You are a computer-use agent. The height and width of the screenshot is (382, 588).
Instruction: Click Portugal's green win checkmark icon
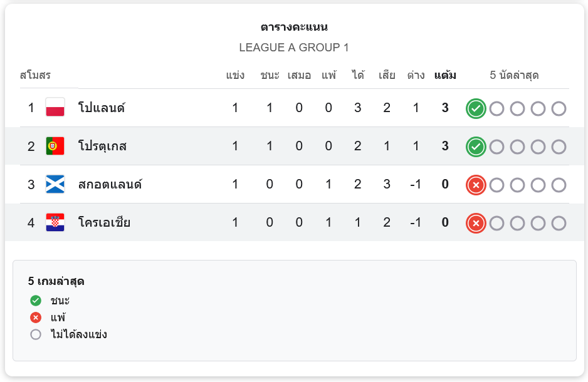[x=476, y=147]
